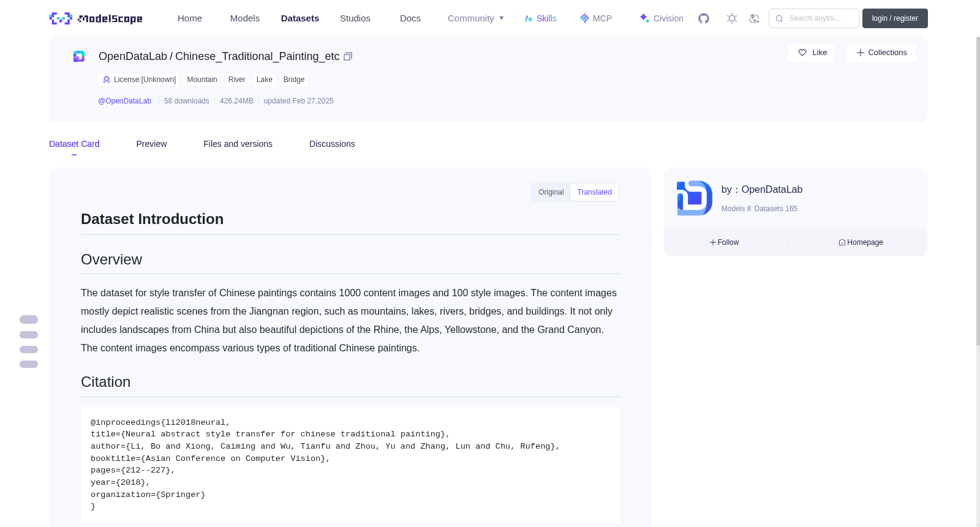Select the Dataset Card tab
Image resolution: width=980 pixels, height=527 pixels.
(x=74, y=144)
